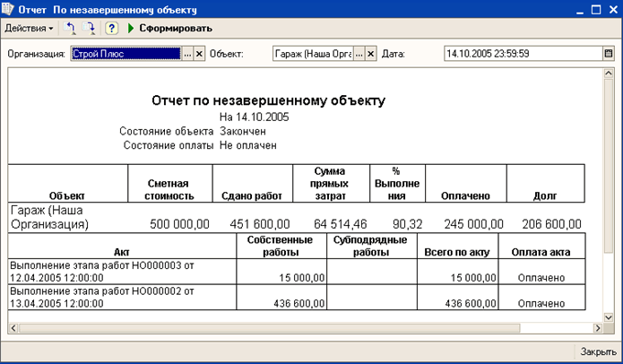The image size is (623, 364).
Task: Open the Действия menu
Action: [29, 29]
